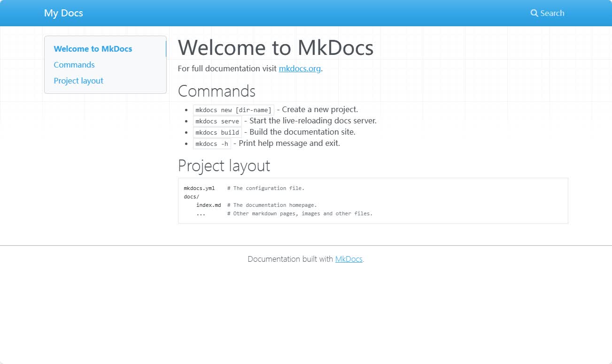Click 'Build the documentation site.' text
612x364 pixels.
click(302, 132)
